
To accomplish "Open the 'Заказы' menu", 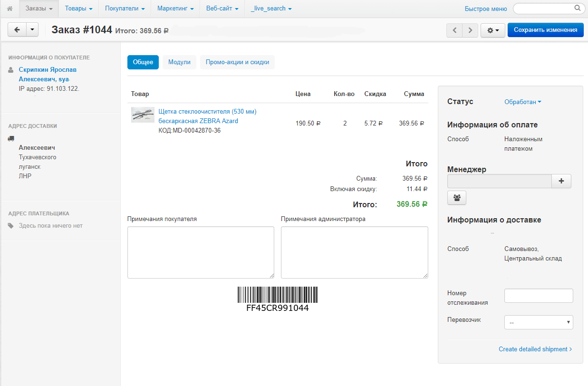I will click(x=39, y=9).
